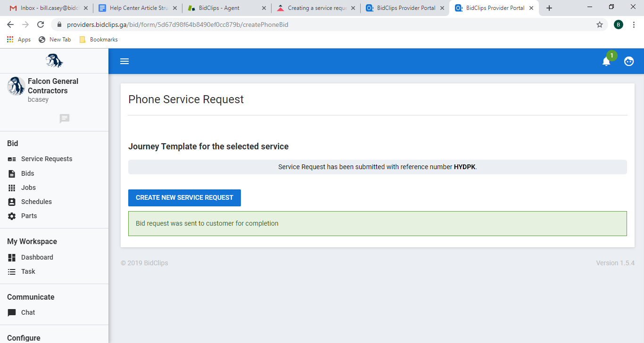Image resolution: width=644 pixels, height=343 pixels.
Task: Open Apps shortcut in bookmarks bar
Action: (19, 40)
